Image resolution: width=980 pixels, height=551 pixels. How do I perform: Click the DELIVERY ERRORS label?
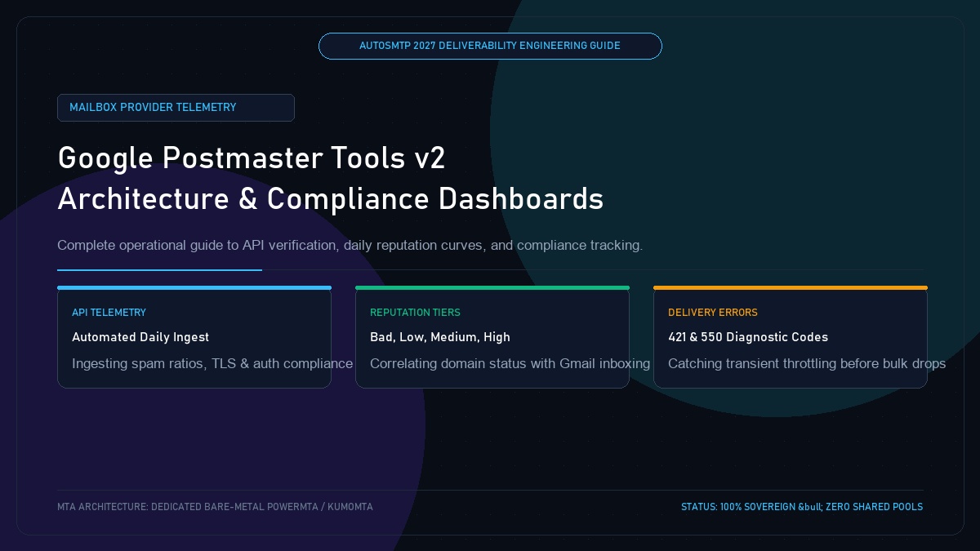pos(713,313)
